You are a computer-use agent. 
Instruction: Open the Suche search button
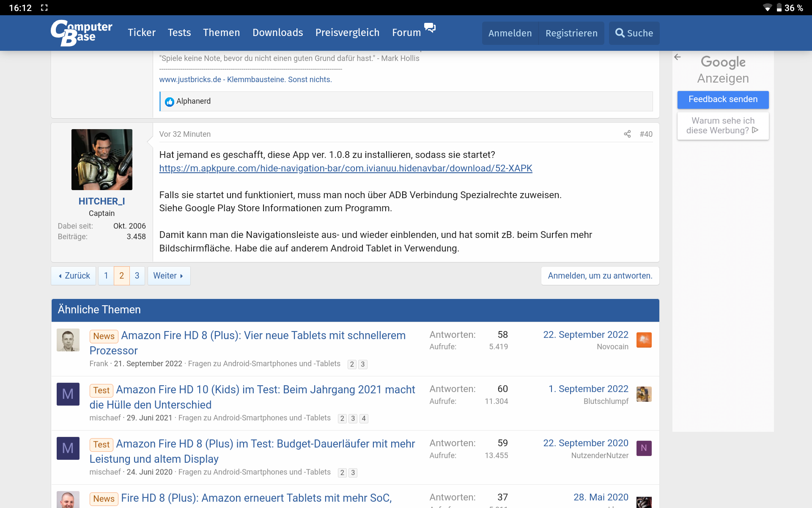(x=634, y=33)
